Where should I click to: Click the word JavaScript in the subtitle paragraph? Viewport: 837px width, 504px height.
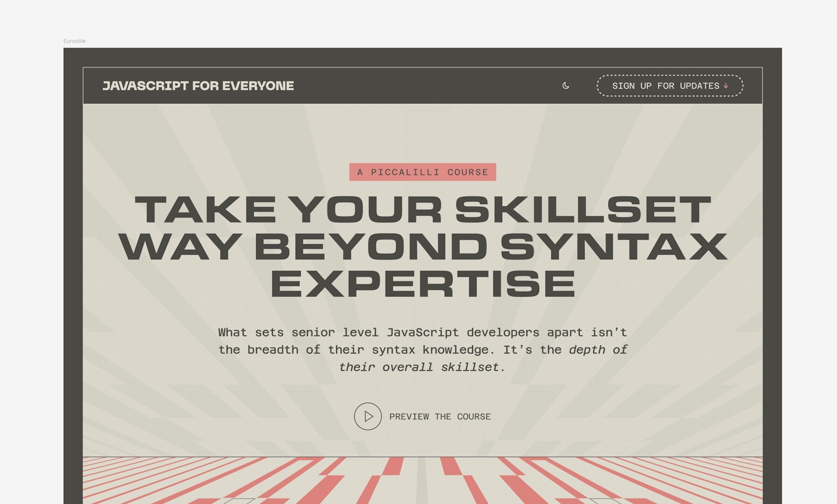click(x=422, y=332)
